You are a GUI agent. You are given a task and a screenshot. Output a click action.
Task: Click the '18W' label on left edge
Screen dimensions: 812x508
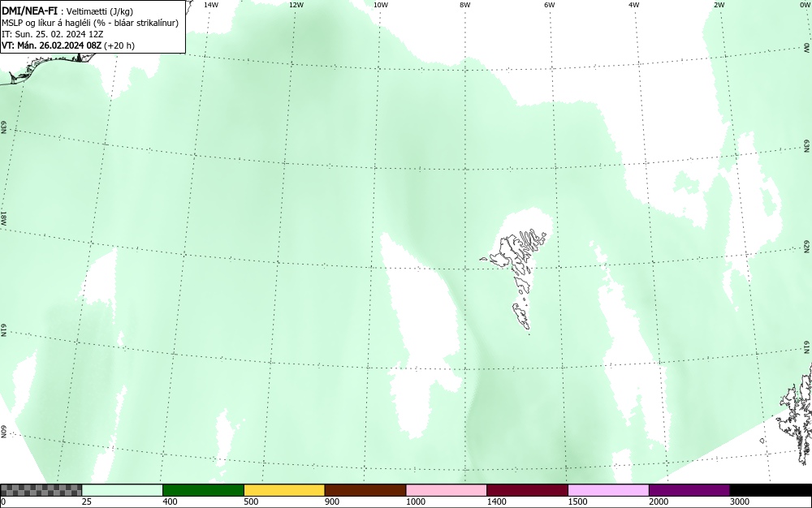pos(3,217)
